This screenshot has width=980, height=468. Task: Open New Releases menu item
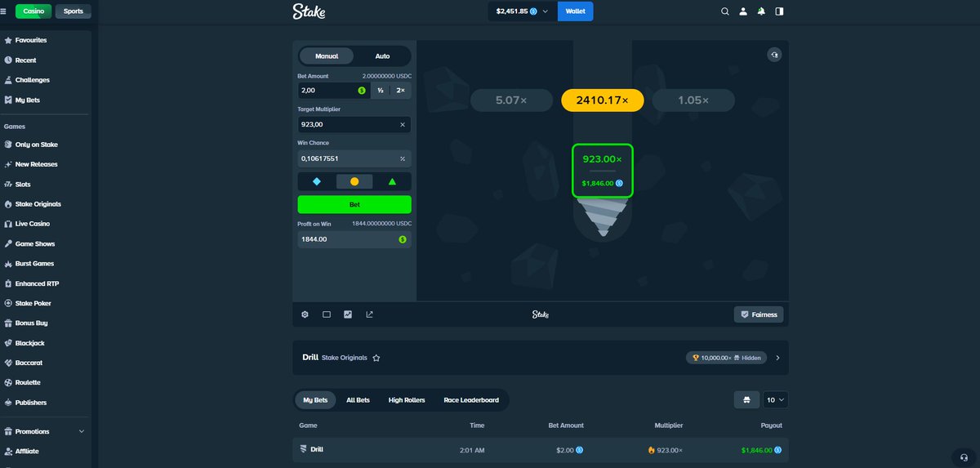pyautogui.click(x=36, y=164)
